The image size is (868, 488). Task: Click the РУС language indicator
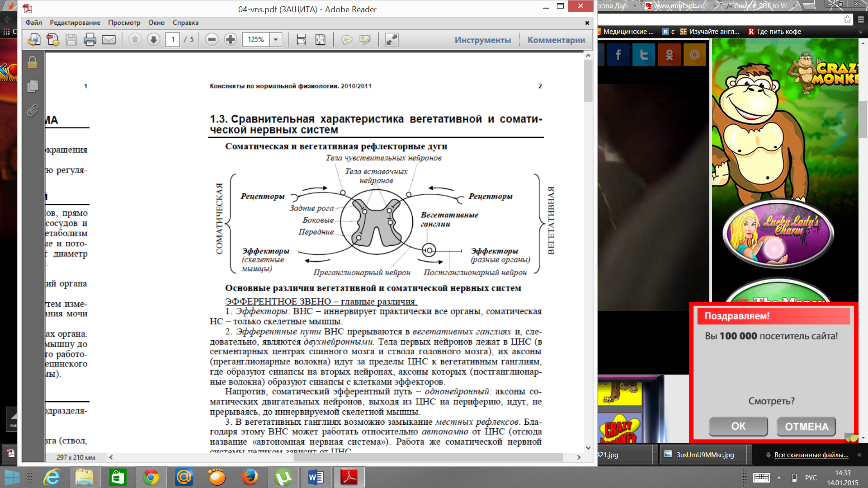pos(811,478)
